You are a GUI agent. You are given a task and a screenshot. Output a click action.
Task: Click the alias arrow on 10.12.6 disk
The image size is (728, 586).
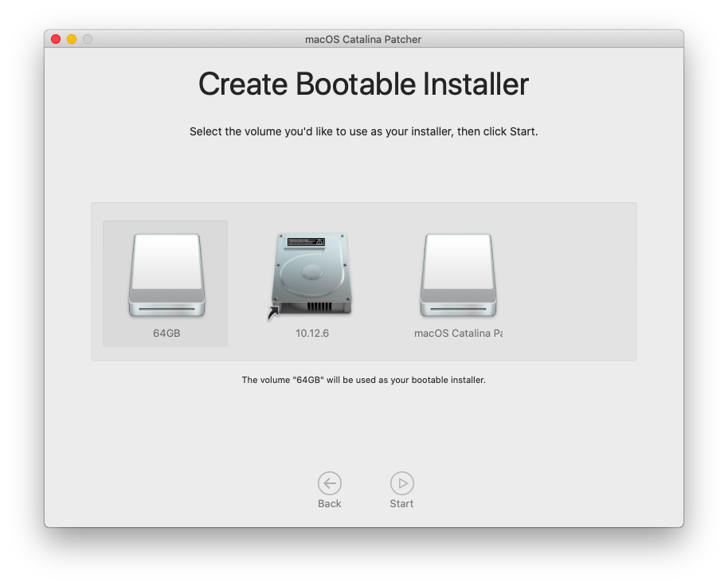pyautogui.click(x=273, y=315)
